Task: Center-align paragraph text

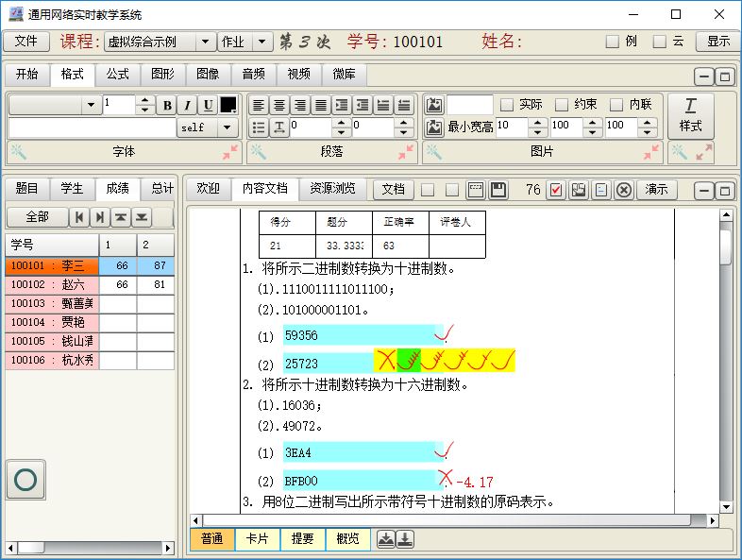Action: click(x=279, y=105)
